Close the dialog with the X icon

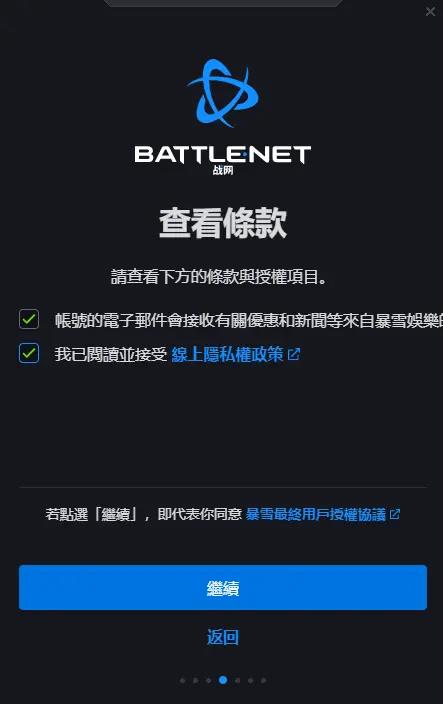(430, 11)
